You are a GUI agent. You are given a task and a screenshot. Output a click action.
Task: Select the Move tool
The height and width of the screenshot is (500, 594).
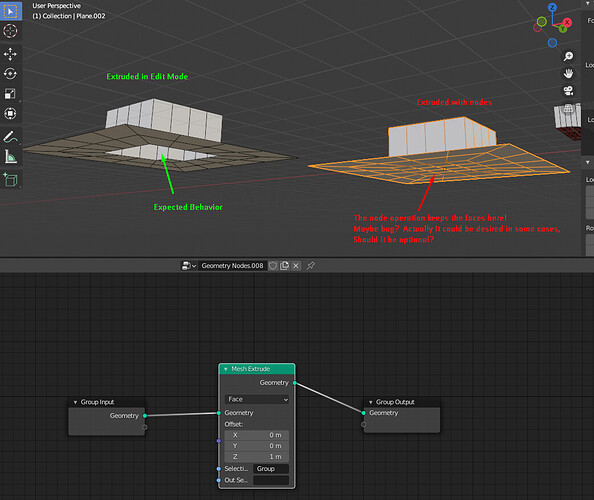[x=10, y=54]
